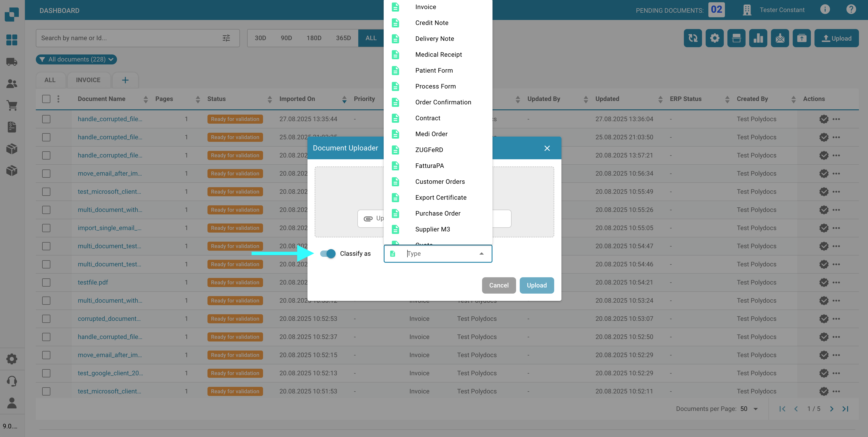
Task: Open the delivery truck sidebar icon
Action: [12, 62]
